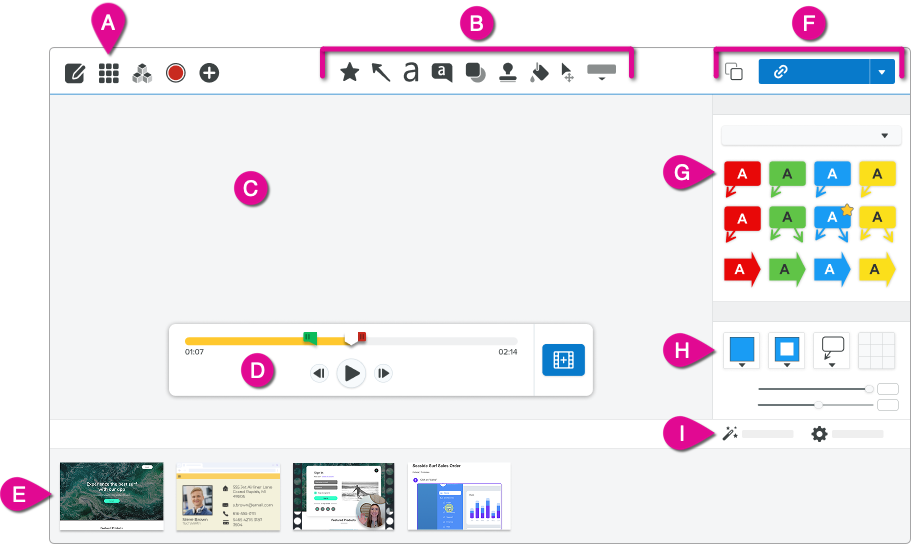Open Properties with the gear icon

point(819,433)
